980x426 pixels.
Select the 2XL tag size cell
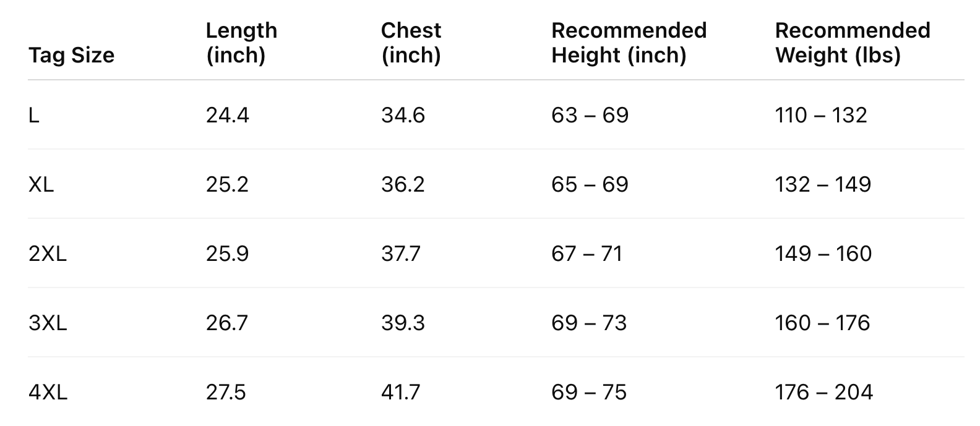click(47, 253)
